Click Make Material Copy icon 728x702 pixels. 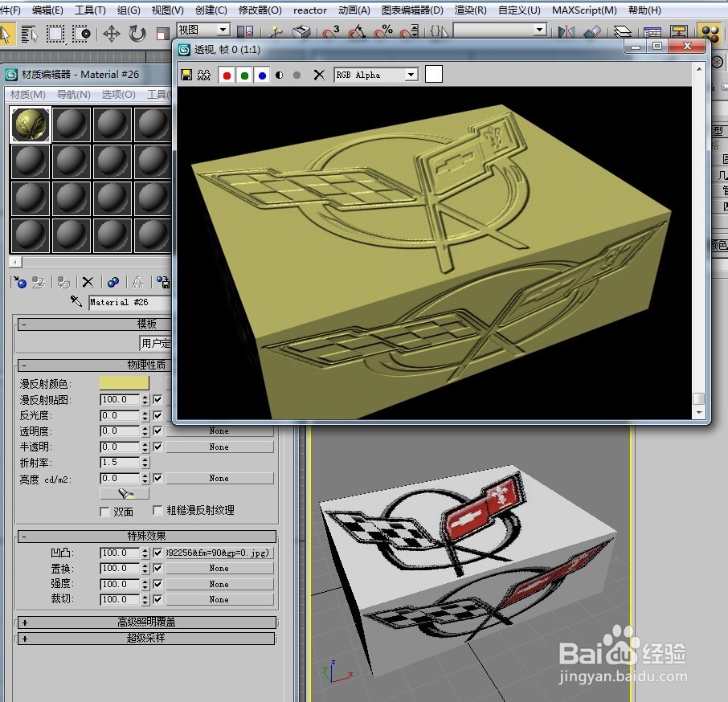click(112, 282)
